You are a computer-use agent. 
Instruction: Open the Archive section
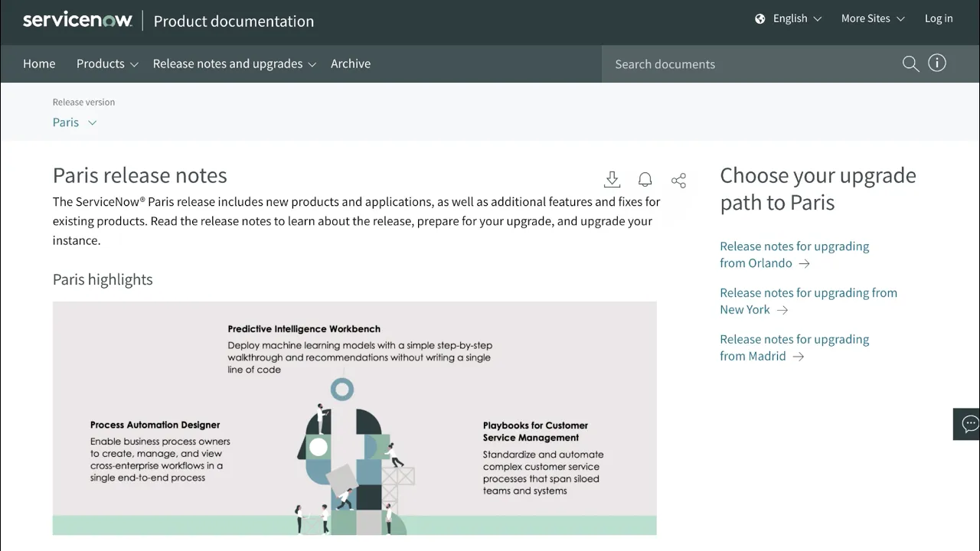(x=351, y=64)
